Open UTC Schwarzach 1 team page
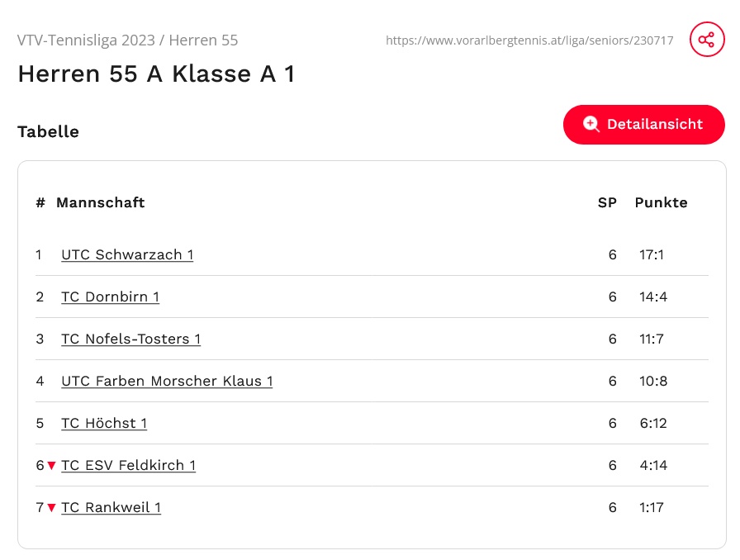The width and height of the screenshot is (740, 560). [x=127, y=254]
